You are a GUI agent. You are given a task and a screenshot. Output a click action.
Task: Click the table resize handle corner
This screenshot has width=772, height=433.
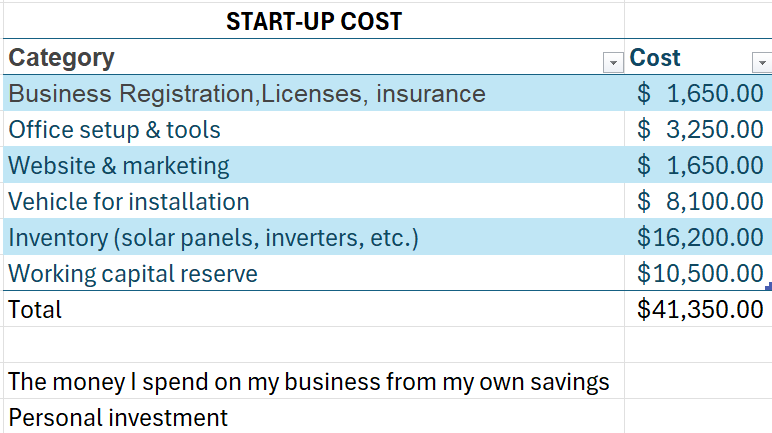coord(768,287)
